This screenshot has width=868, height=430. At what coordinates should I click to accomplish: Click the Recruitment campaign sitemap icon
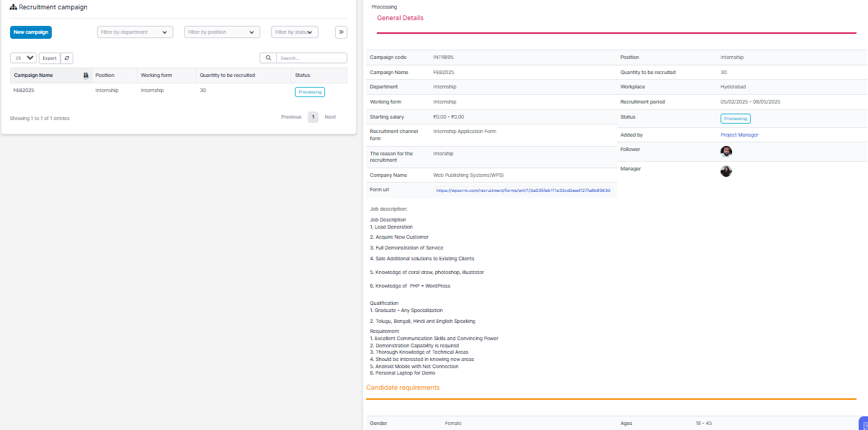tap(13, 7)
